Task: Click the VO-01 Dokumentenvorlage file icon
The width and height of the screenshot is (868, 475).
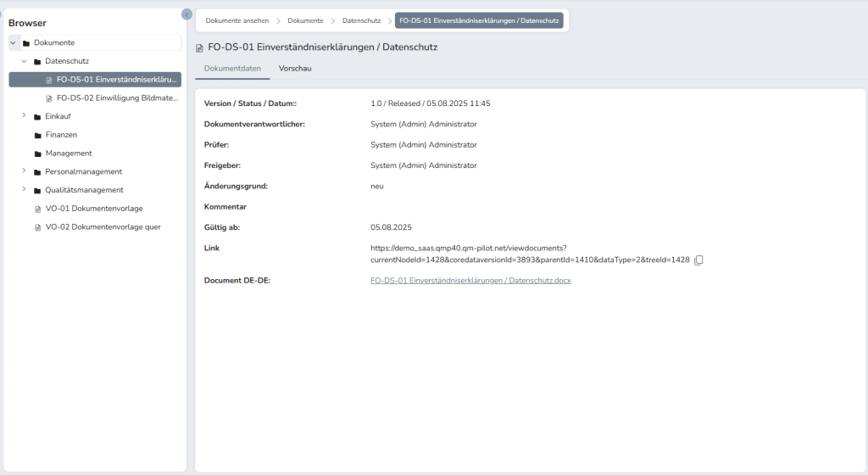Action: 37,209
